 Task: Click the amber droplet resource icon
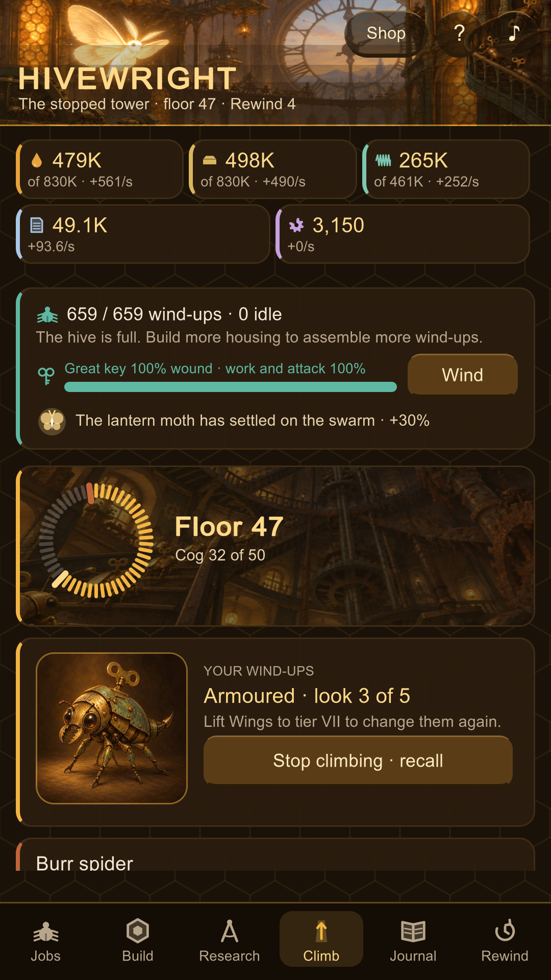[37, 161]
